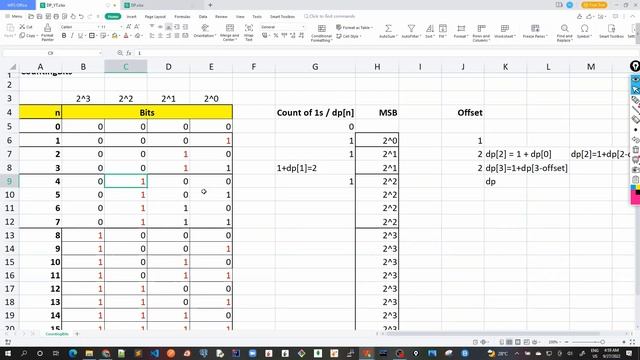The width and height of the screenshot is (640, 360).
Task: Click the fx insert function button
Action: coord(129,53)
